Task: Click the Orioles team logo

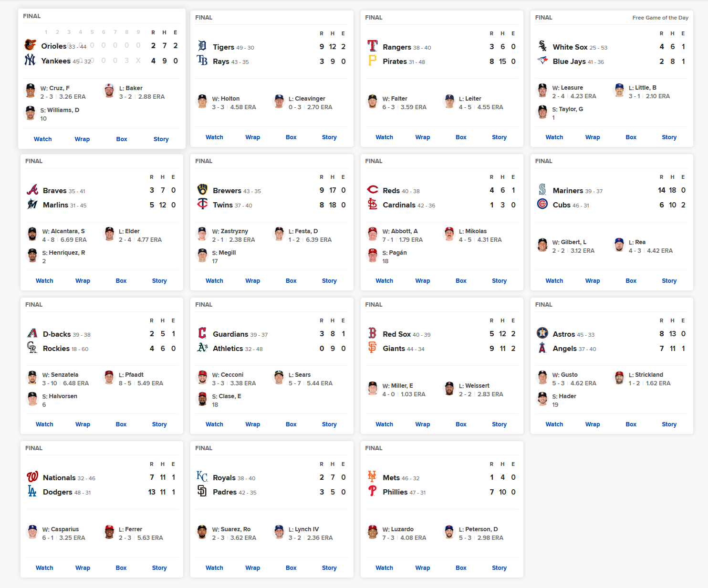Action: tap(30, 45)
